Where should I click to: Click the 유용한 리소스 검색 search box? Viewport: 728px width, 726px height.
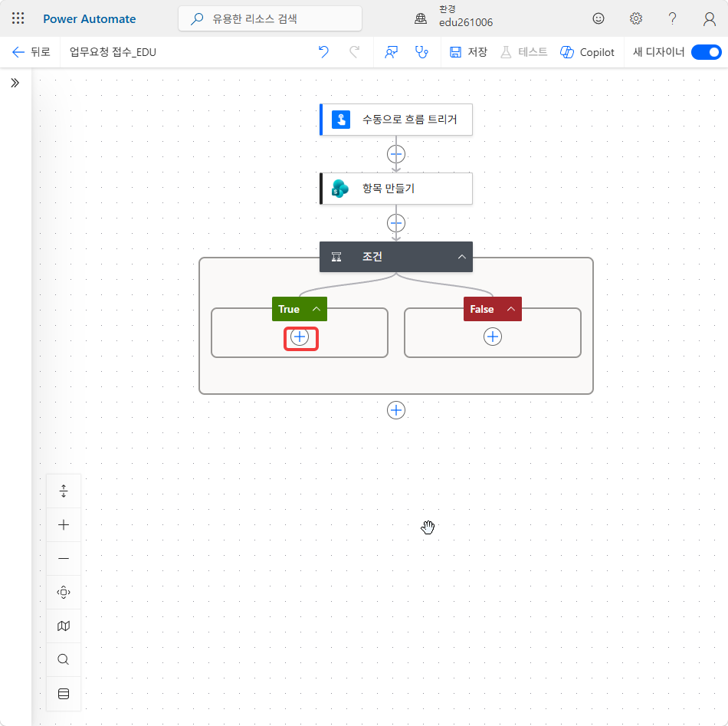[x=271, y=18]
